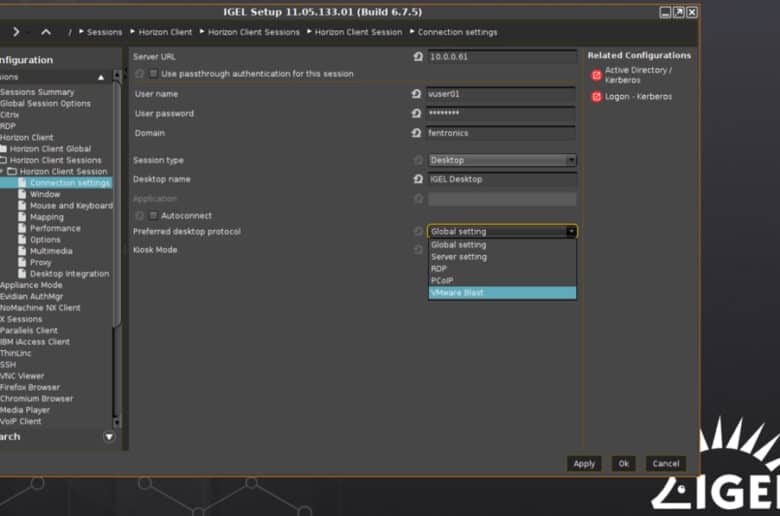Select Parallels Client in the tree
780x516 pixels.
click(x=29, y=330)
